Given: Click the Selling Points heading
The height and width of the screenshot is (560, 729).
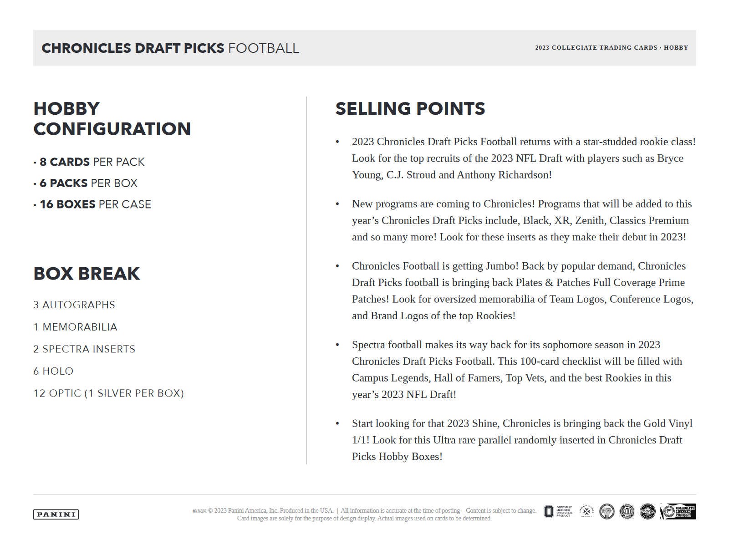Looking at the screenshot, I should coord(410,109).
